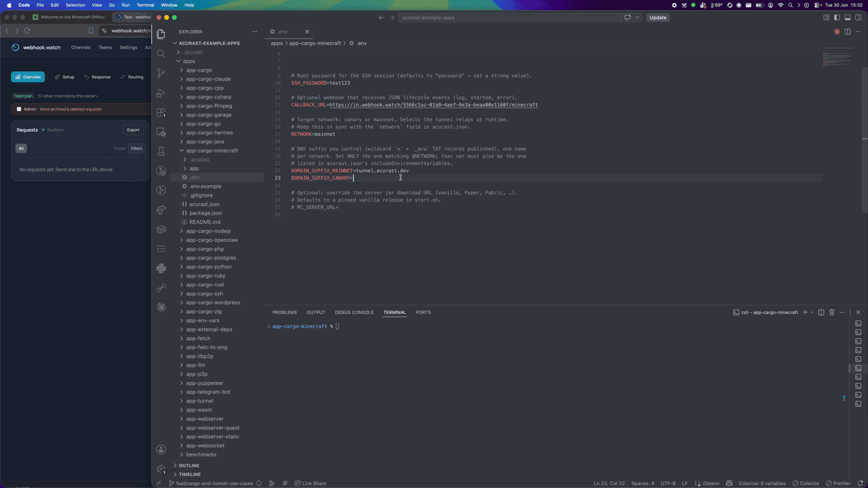Open notifications bell in status bar
The image size is (868, 488).
coord(860,483)
